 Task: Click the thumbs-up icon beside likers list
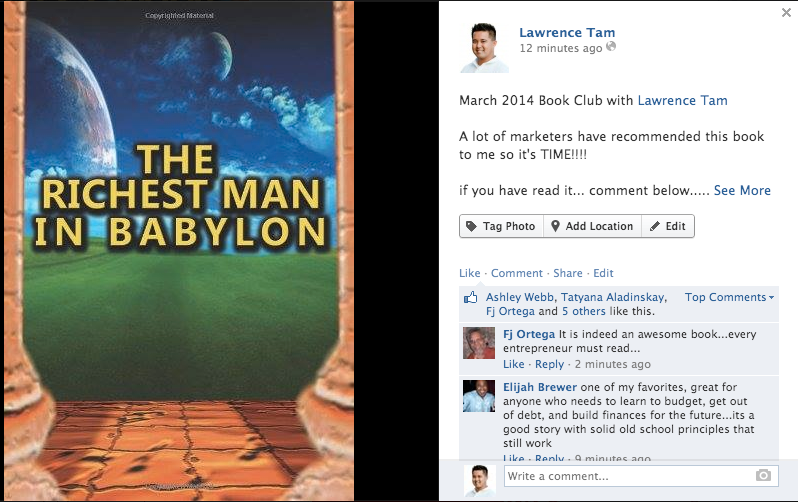pos(471,297)
